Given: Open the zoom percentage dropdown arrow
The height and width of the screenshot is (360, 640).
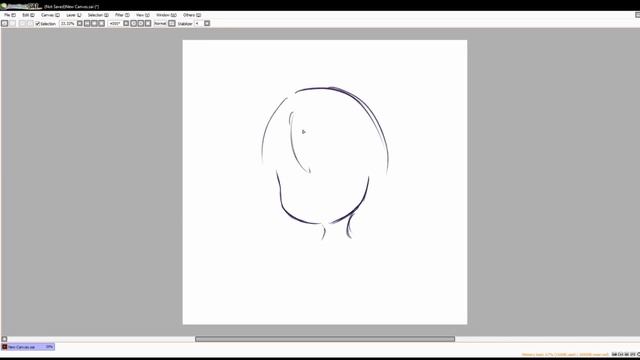Looking at the screenshot, I should pyautogui.click(x=80, y=24).
